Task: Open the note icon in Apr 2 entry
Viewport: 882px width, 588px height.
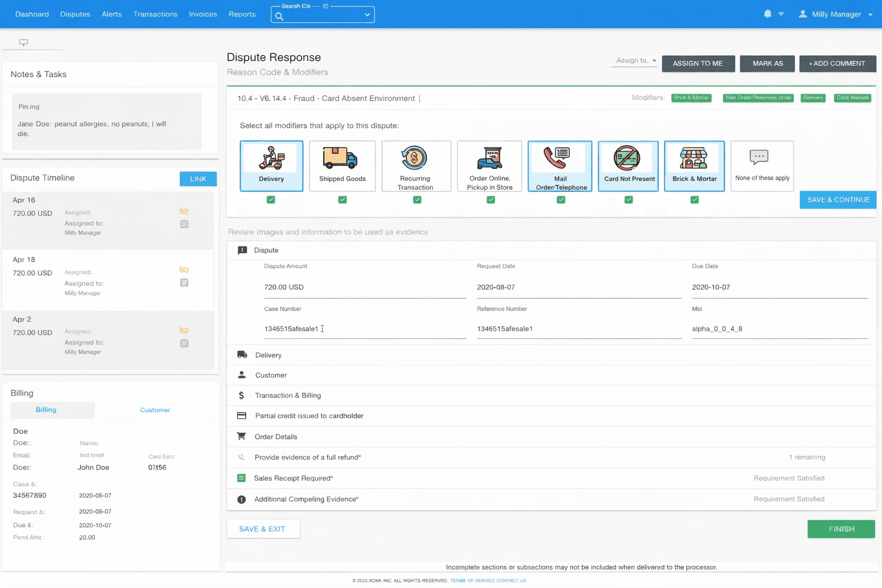Action: (x=184, y=343)
